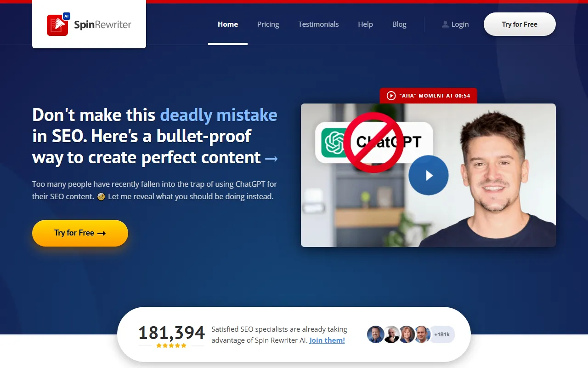This screenshot has height=368, width=588.
Task: Open the Pricing page
Action: 268,24
